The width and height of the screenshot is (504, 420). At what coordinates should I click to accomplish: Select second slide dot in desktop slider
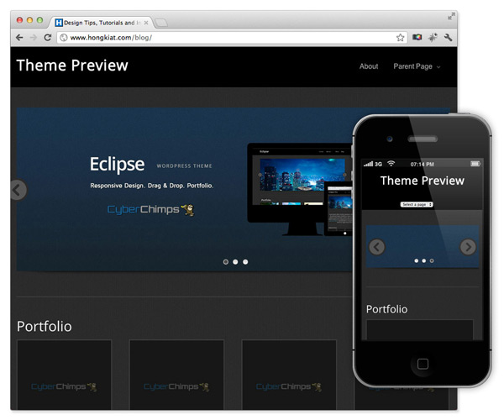pos(235,262)
